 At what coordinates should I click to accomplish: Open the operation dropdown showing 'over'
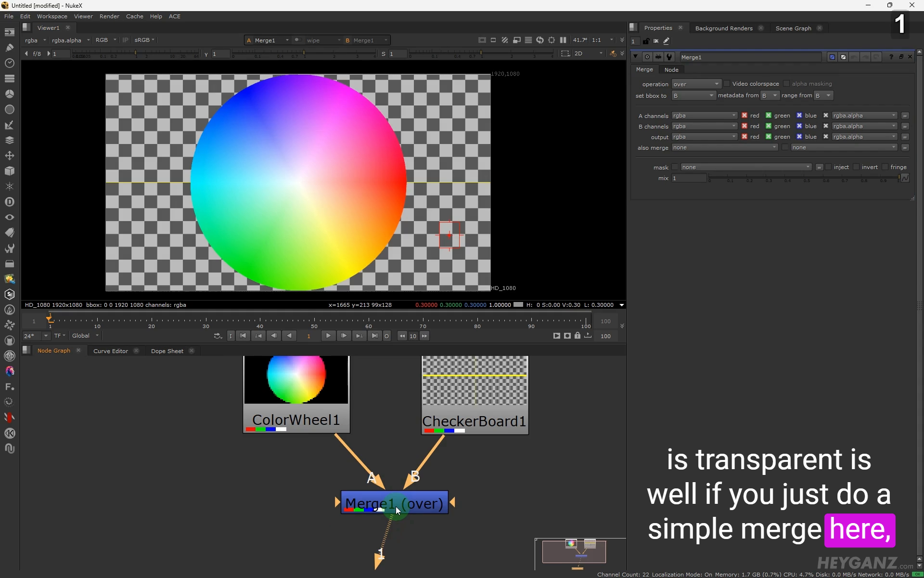click(x=696, y=84)
